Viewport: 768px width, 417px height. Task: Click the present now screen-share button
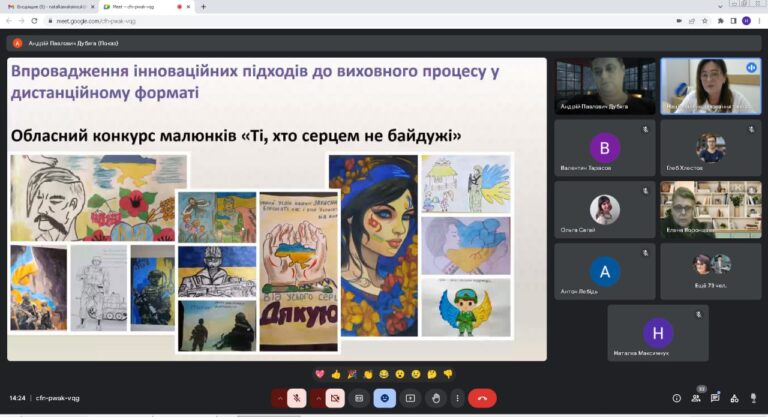(x=410, y=398)
